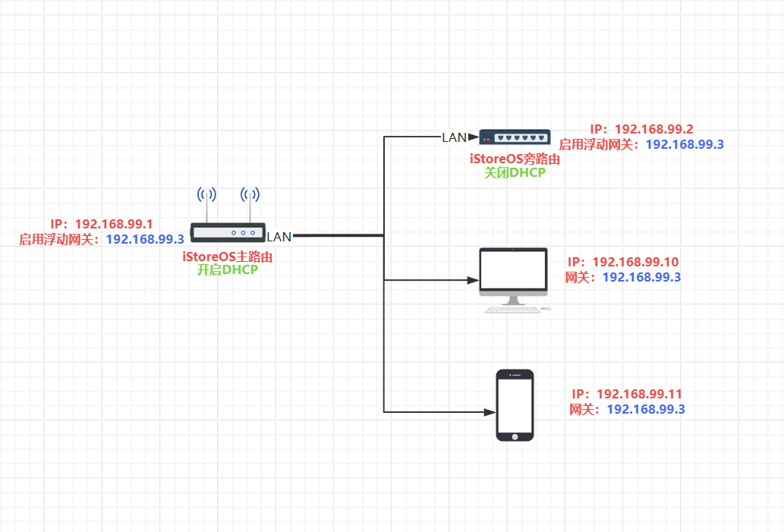Select the smartphone device icon
The width and height of the screenshot is (784, 532).
coord(515,405)
